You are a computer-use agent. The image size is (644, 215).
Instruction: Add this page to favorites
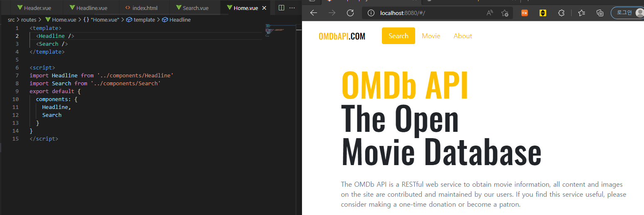(x=505, y=13)
